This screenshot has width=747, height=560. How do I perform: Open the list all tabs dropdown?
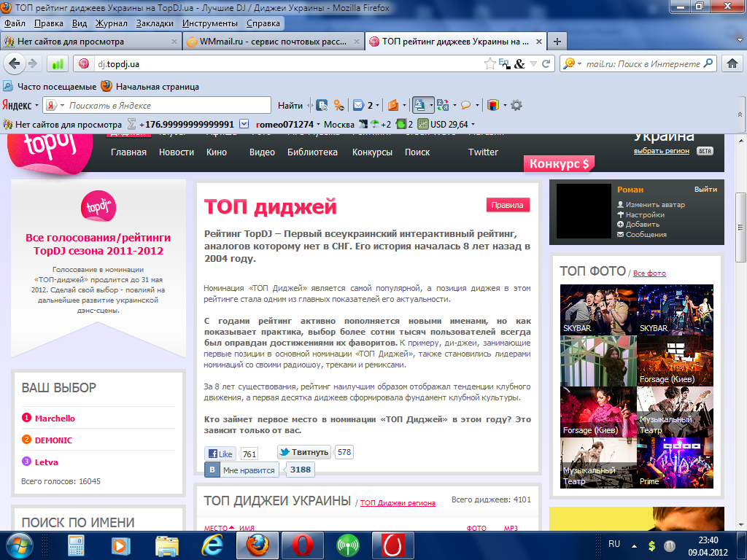pos(740,41)
